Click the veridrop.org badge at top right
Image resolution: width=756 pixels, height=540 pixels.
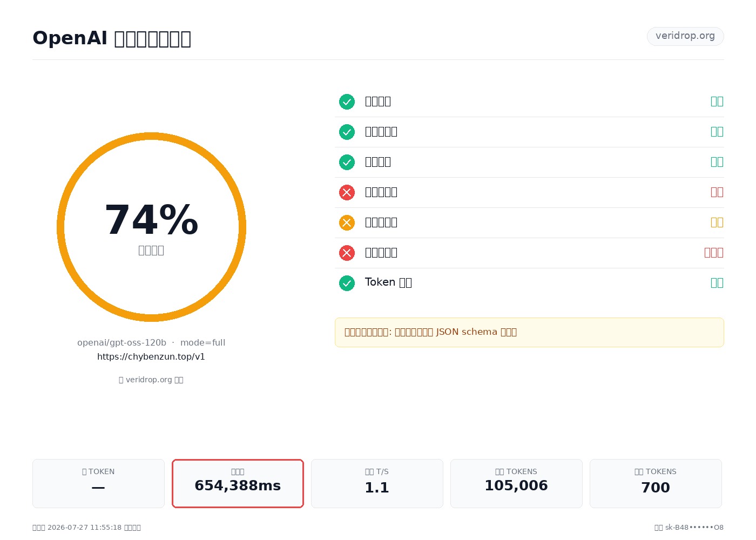click(x=685, y=36)
